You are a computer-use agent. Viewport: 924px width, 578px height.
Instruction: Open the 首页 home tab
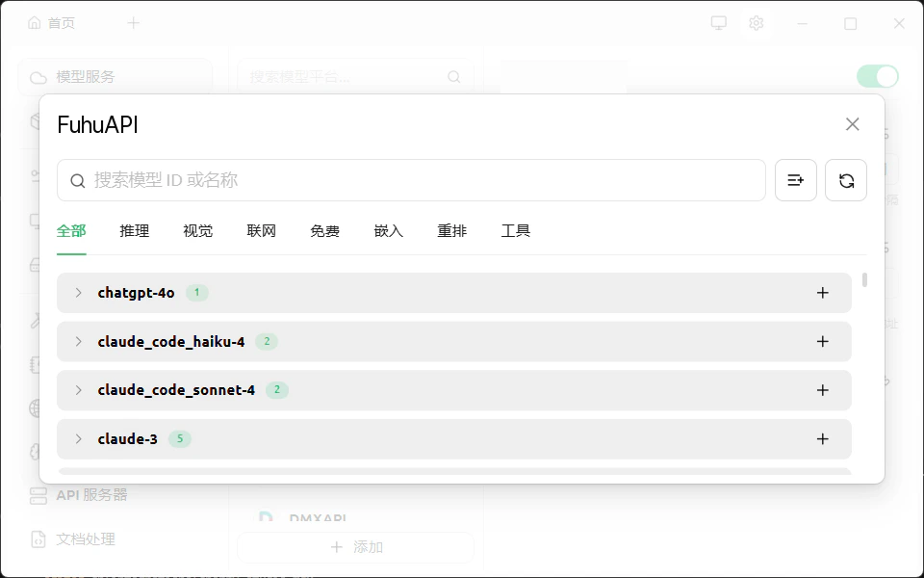[52, 23]
